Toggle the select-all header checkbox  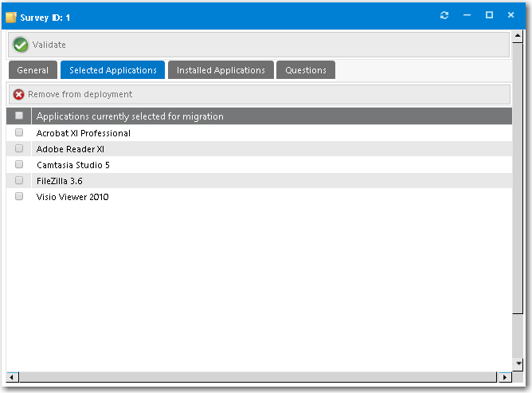(19, 116)
